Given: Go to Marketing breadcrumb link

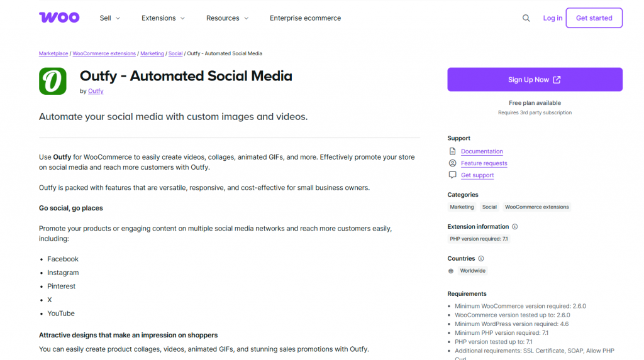Looking at the screenshot, I should [x=152, y=53].
